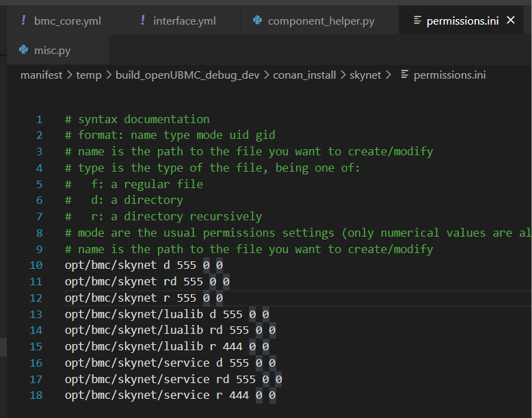Screen dimensions: 532x418
Task: Expand build_openUBMC_debug_dev breadcrumb
Action: pyautogui.click(x=187, y=75)
